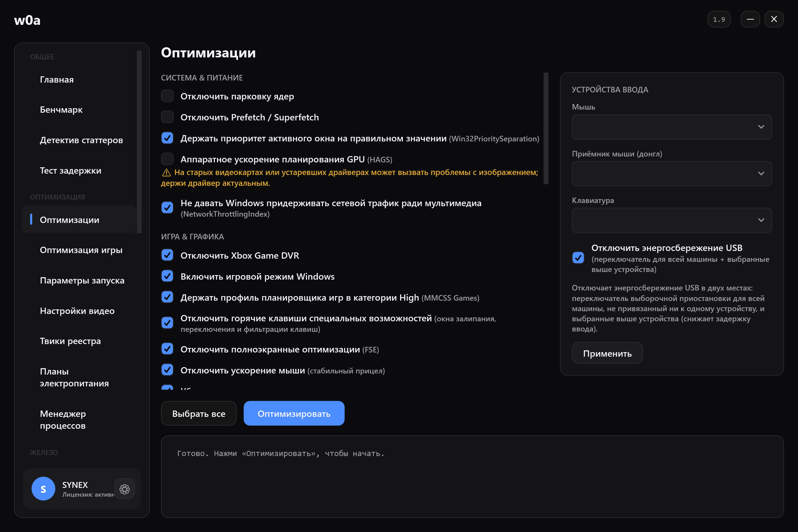This screenshot has width=798, height=532.
Task: Open Настройки видео page
Action: click(x=79, y=311)
